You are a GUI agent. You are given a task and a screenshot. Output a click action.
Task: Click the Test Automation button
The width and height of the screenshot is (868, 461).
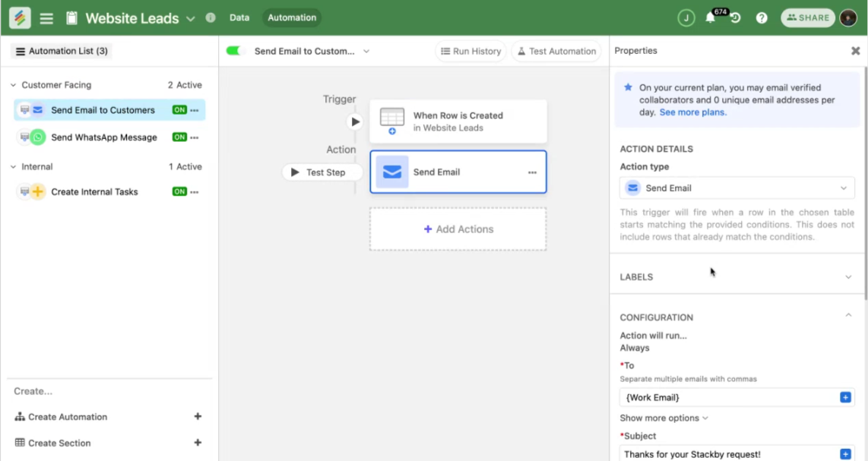click(556, 51)
